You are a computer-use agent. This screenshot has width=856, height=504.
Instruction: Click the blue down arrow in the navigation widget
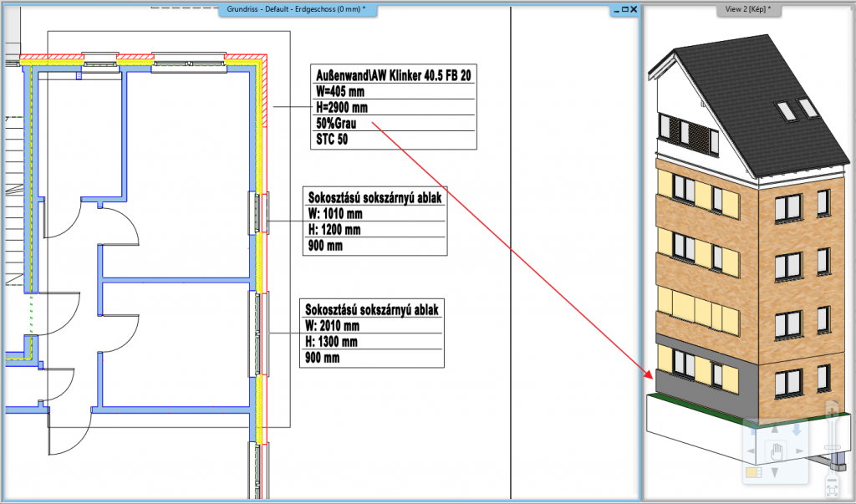point(796,430)
